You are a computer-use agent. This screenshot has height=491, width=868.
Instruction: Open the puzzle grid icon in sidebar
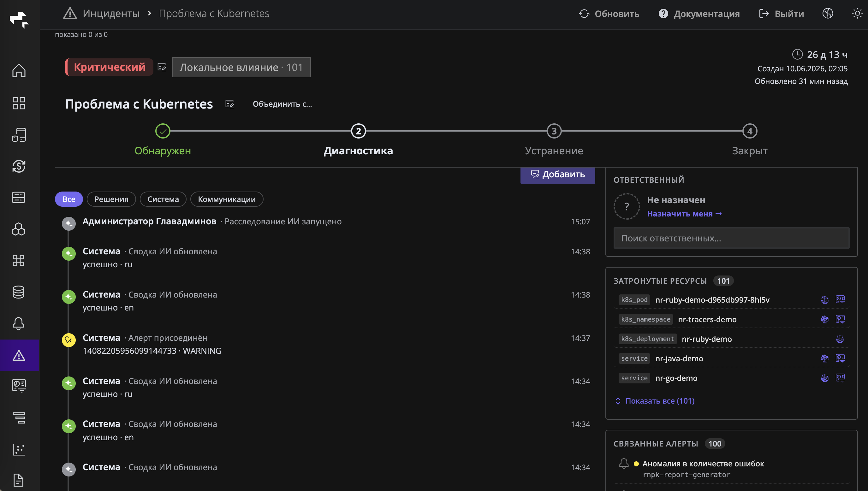click(19, 260)
